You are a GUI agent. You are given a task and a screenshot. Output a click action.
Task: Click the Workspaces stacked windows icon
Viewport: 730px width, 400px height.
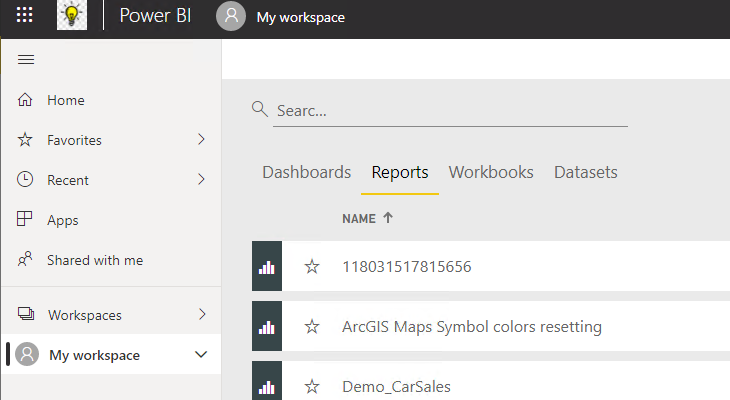pyautogui.click(x=26, y=314)
